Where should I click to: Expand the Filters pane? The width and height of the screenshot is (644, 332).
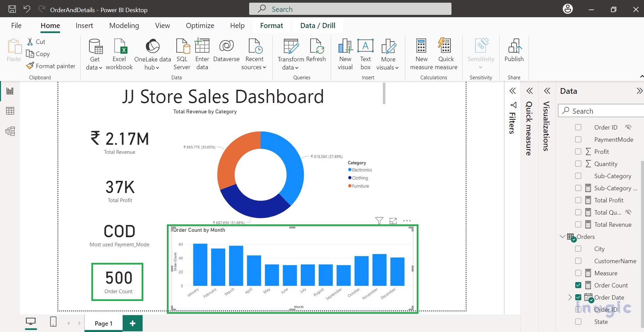(513, 91)
